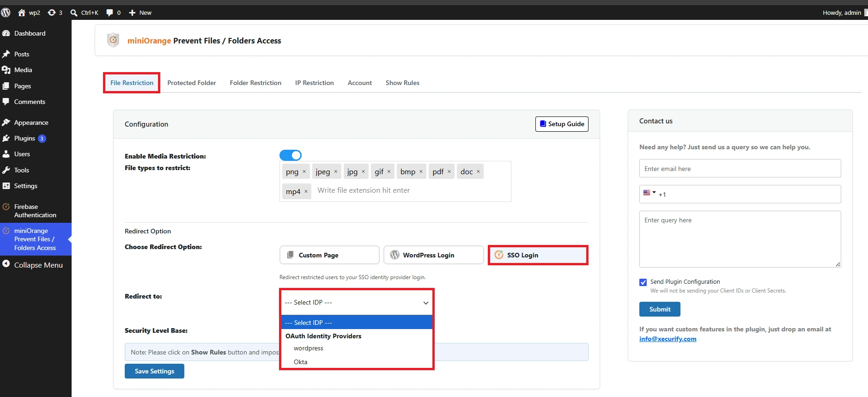Click the Setup Guide button
This screenshot has width=868, height=397.
(562, 124)
